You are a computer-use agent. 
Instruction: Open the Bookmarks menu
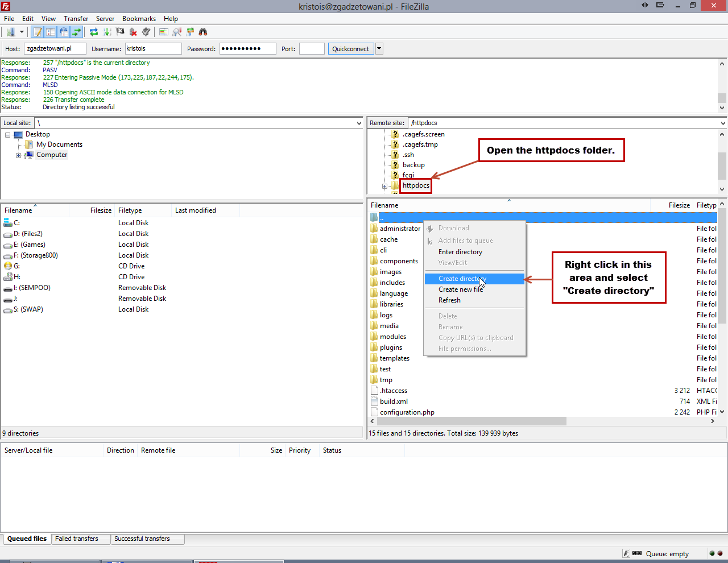pos(139,19)
